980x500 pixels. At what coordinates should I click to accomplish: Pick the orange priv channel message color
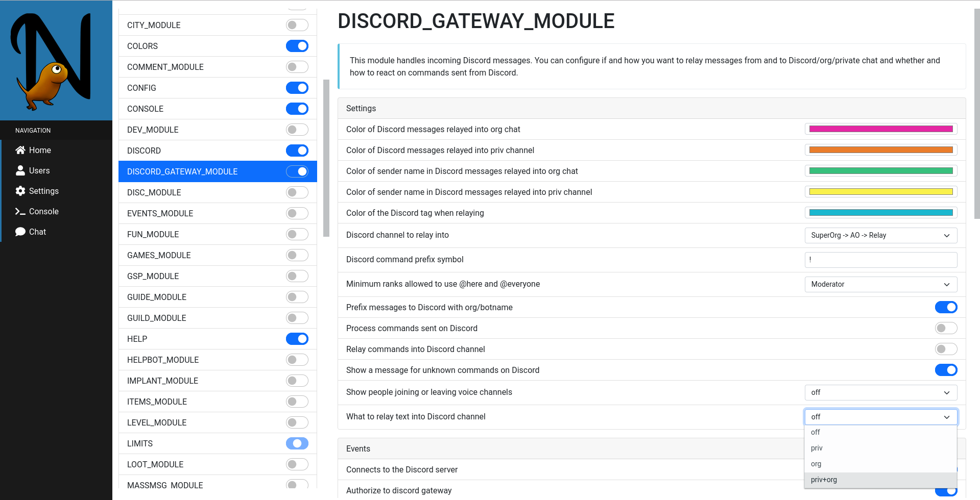(x=881, y=150)
